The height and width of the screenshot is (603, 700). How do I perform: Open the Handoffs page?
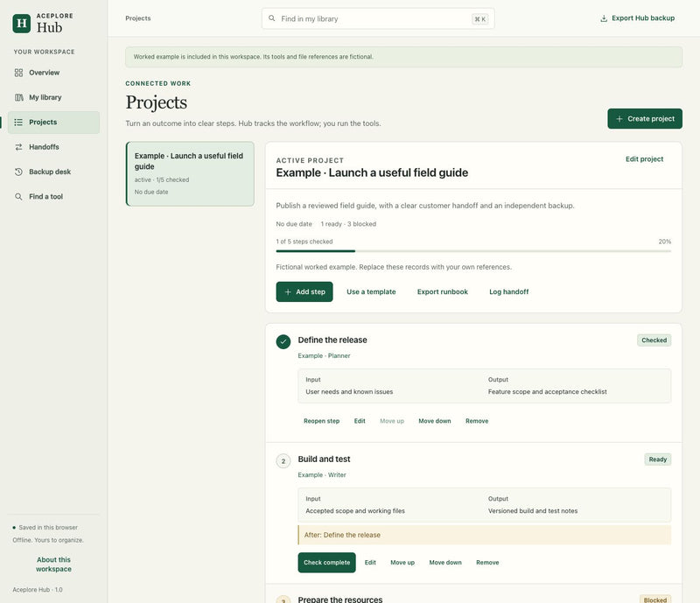click(x=53, y=147)
